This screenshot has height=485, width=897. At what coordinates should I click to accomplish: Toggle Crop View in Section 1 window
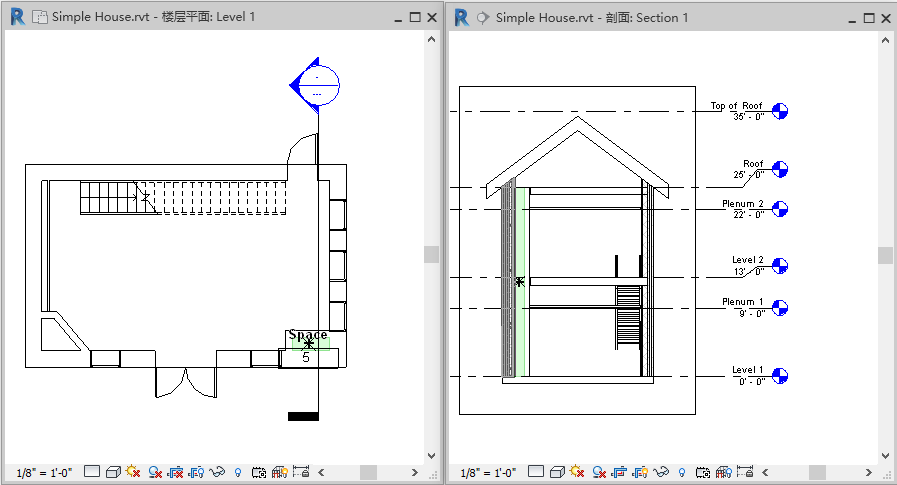point(620,472)
